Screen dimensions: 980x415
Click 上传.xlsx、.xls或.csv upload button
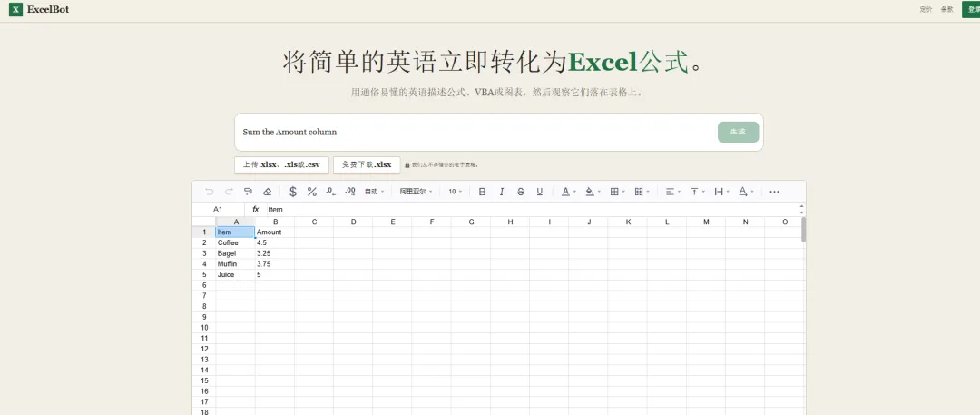click(281, 164)
